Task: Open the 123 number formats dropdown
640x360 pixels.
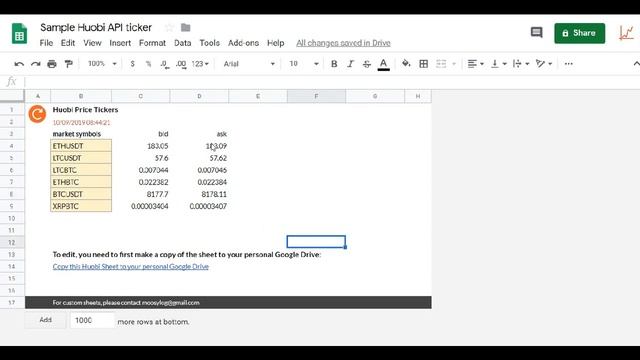Action: click(x=200, y=64)
